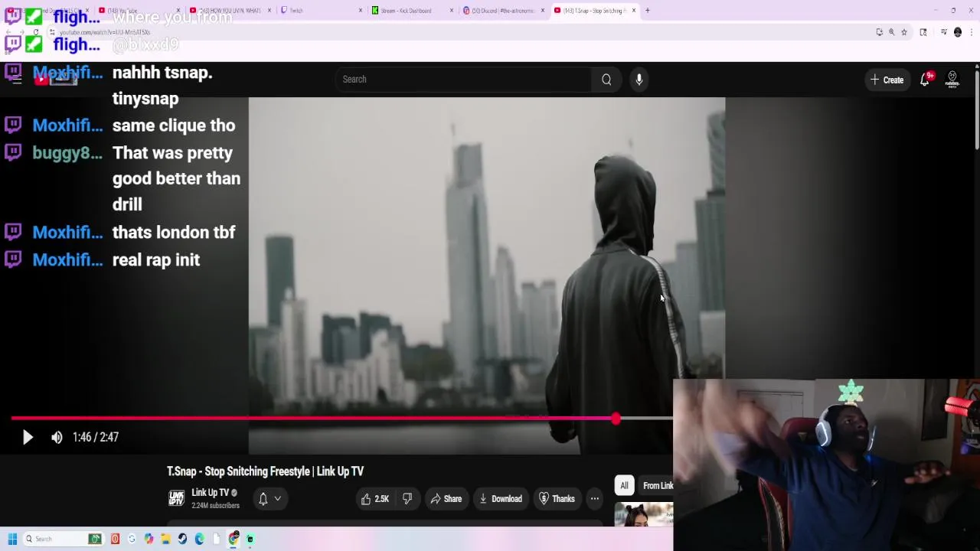Open the blank document taskbar icon
Image resolution: width=980 pixels, height=551 pixels.
pos(217,539)
